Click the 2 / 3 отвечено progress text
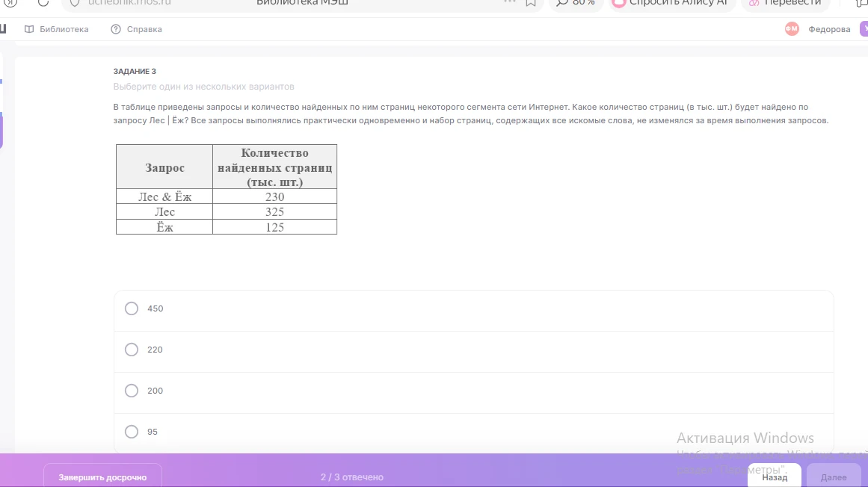This screenshot has height=487, width=868. point(352,477)
